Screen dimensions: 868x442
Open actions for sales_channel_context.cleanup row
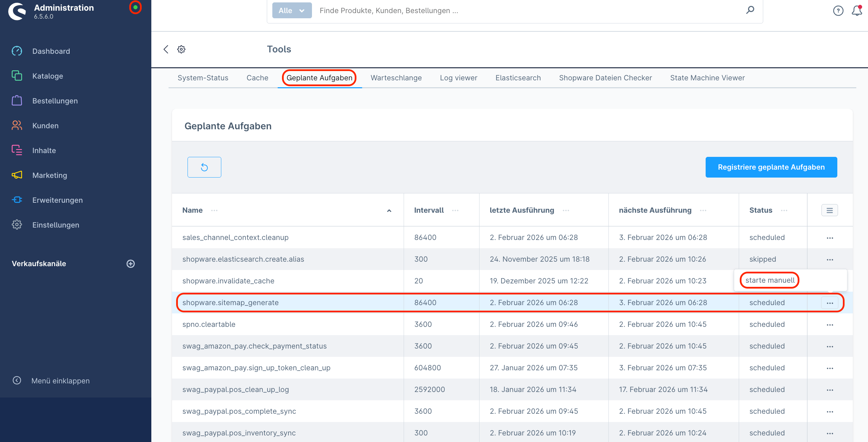[830, 238]
